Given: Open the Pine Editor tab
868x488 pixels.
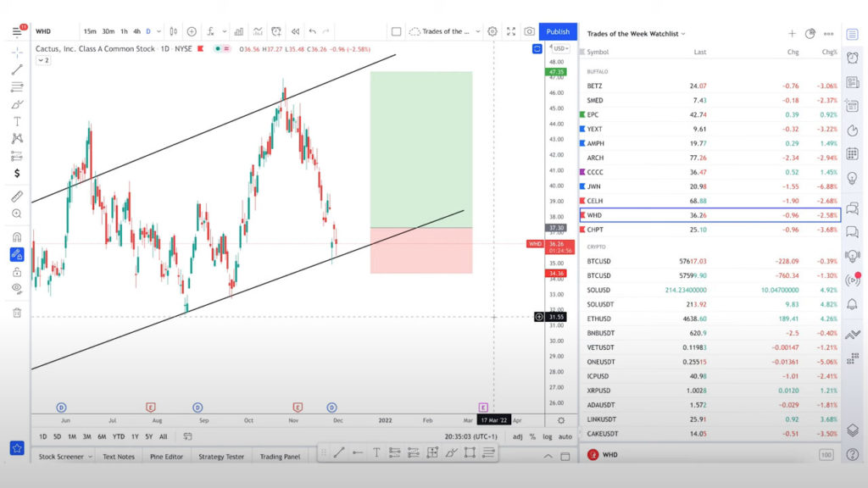Looking at the screenshot, I should (x=166, y=457).
